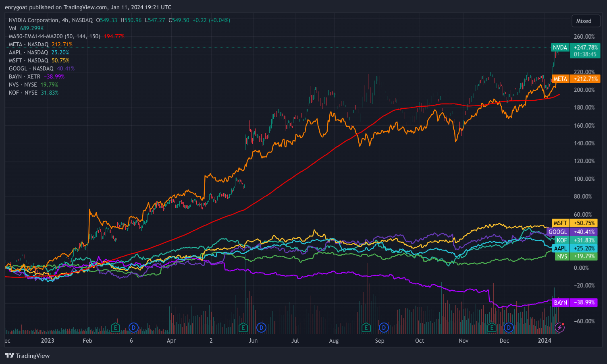Click the 2024 label on the time axis
The width and height of the screenshot is (607, 364).
tap(545, 341)
